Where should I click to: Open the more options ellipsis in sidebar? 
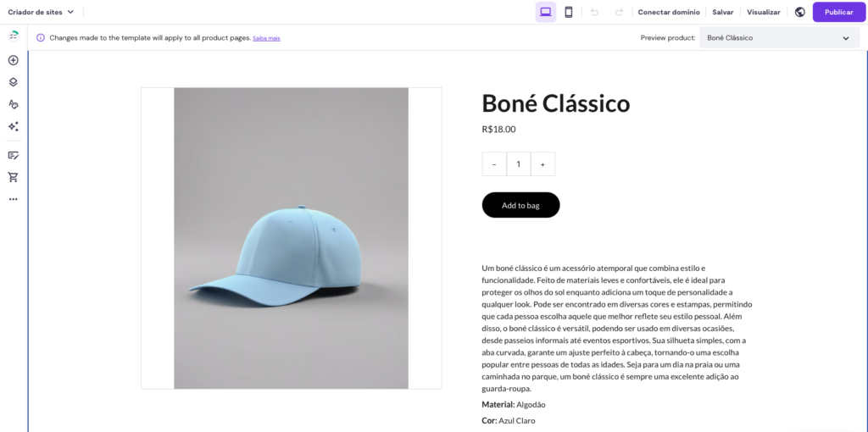coord(13,199)
